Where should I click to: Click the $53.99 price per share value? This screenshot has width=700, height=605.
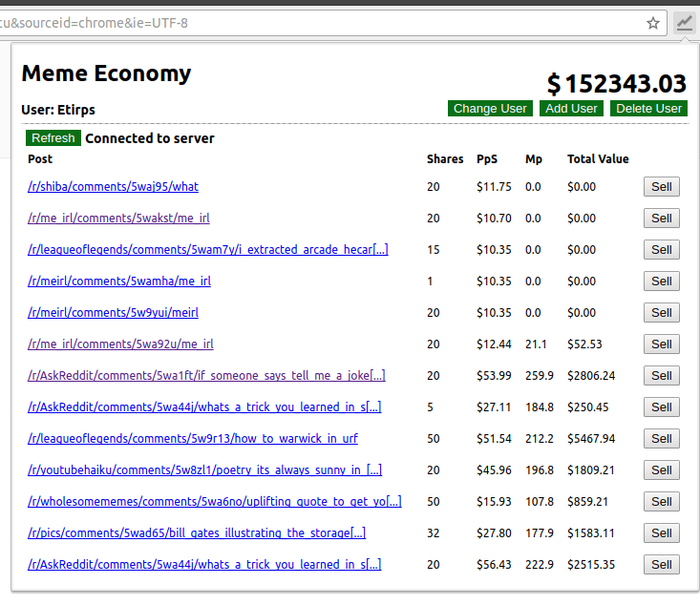point(494,376)
